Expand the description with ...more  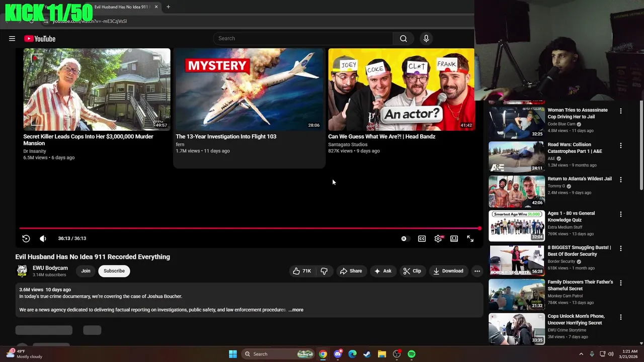[x=296, y=310]
